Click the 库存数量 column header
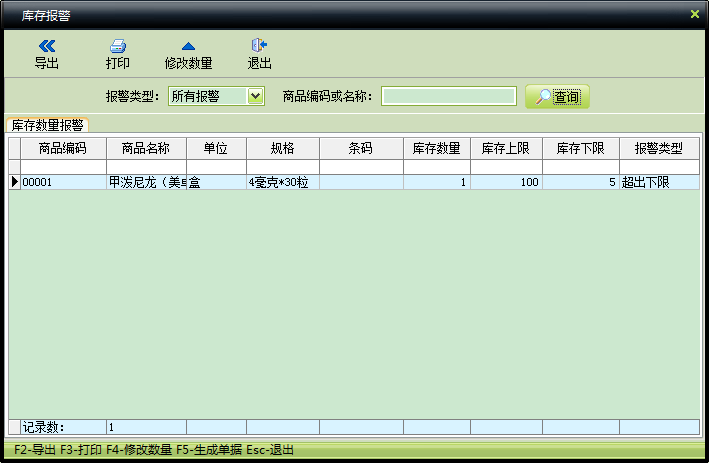Screen dimensions: 709x463 click(x=437, y=148)
